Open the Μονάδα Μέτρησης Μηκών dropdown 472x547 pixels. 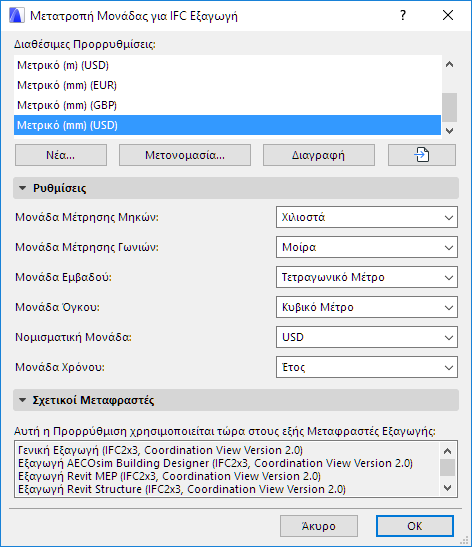coord(367,217)
